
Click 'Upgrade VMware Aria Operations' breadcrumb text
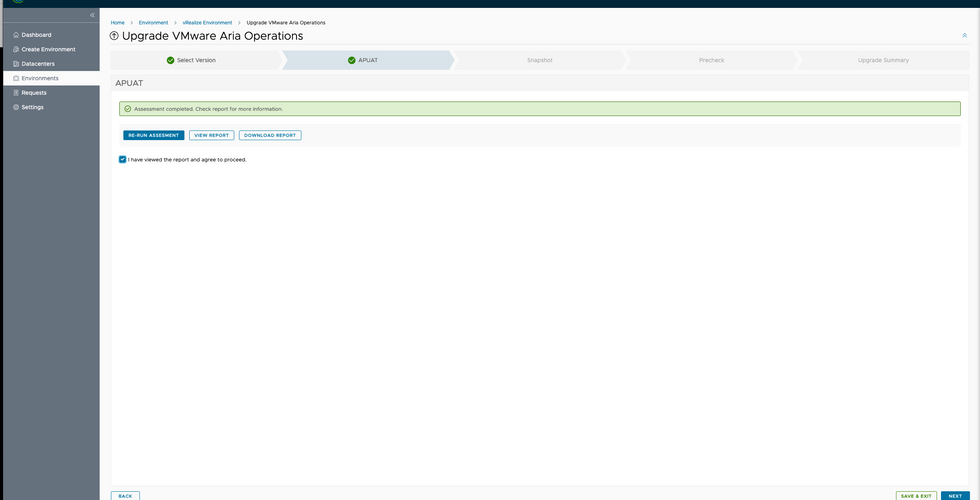coord(286,22)
